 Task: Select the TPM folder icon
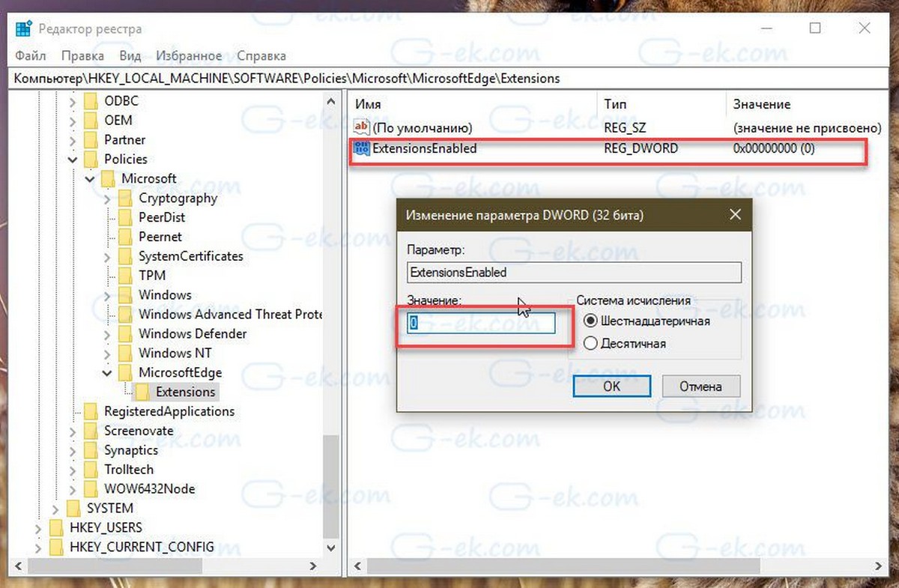coord(126,276)
